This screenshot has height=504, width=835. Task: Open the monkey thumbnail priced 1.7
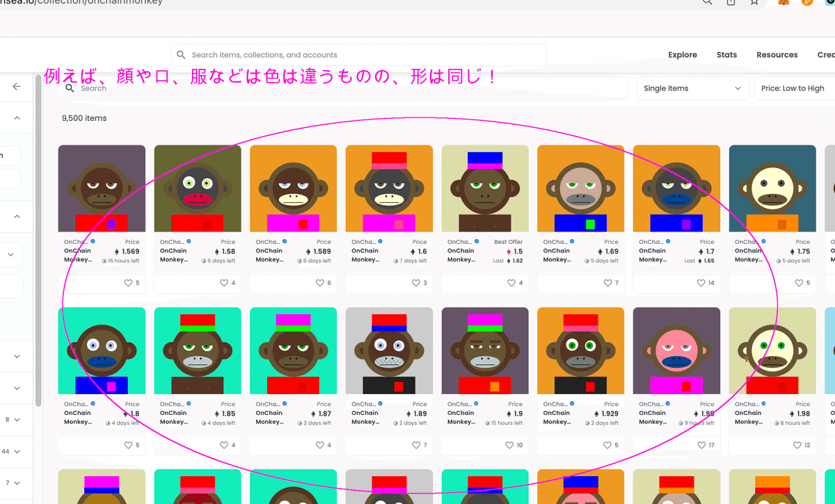coord(676,188)
